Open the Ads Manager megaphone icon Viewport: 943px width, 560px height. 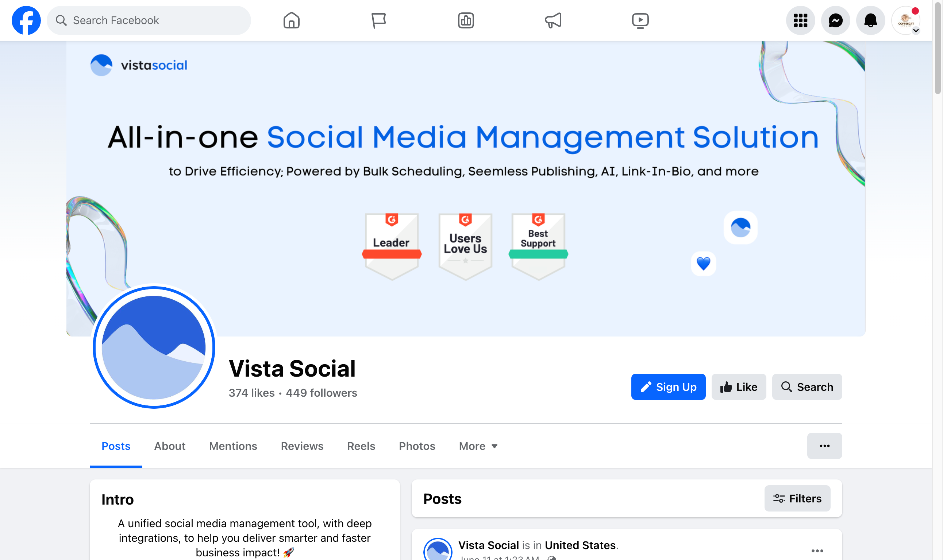pyautogui.click(x=553, y=20)
